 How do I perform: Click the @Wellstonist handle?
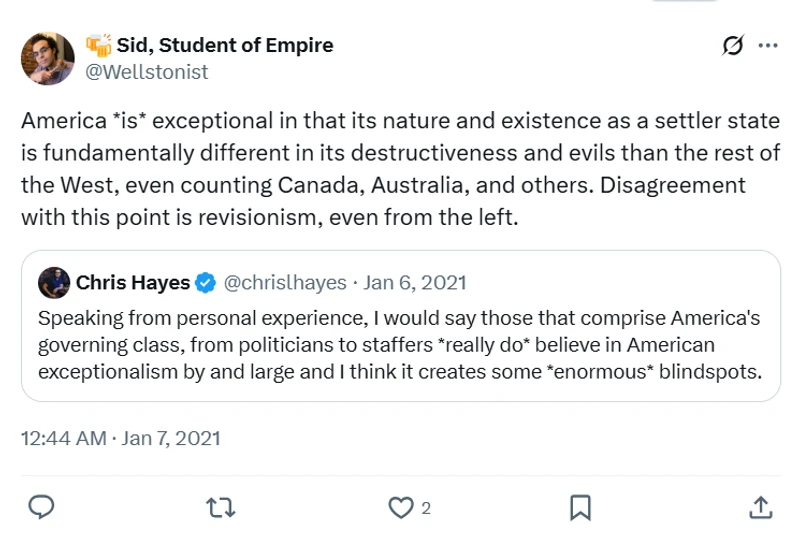coord(148,72)
